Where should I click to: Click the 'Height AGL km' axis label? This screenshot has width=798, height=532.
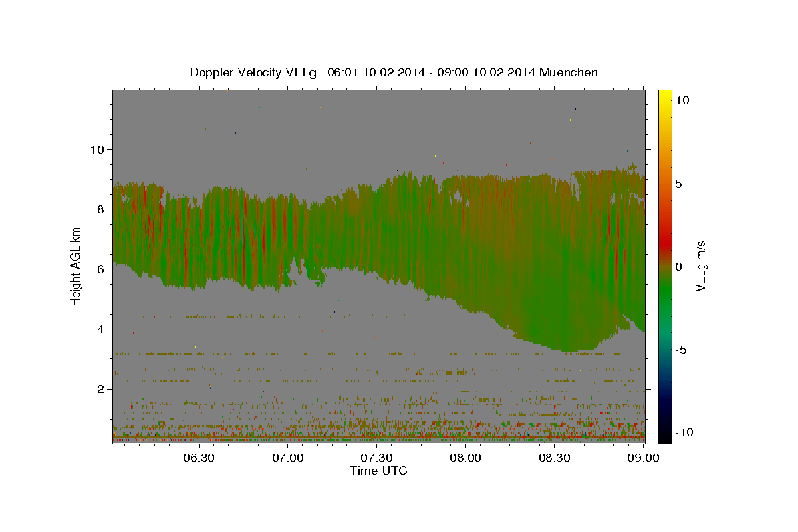[76, 266]
